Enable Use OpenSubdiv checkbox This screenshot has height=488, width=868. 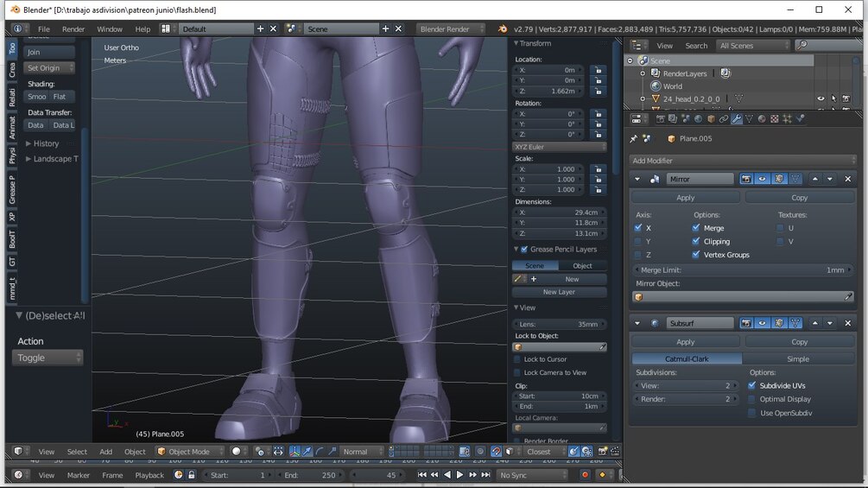coord(751,413)
